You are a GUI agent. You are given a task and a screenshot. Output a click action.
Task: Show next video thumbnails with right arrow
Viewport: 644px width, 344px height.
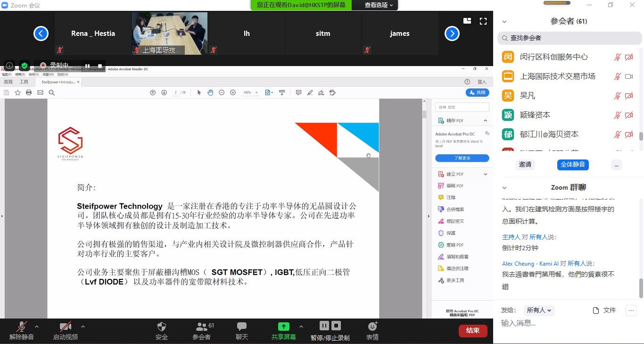pos(452,34)
